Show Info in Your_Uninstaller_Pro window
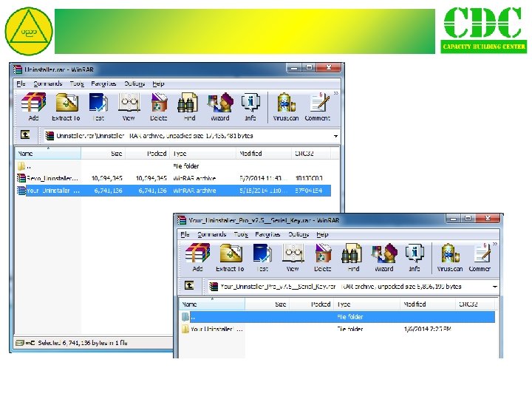 coord(415,258)
